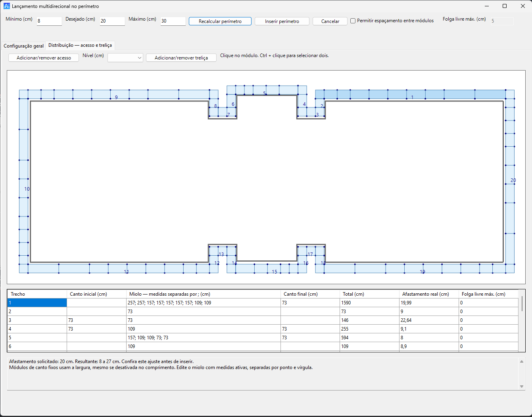Click the table's vertical scrollbar thumb
532x417 pixels.
[522, 304]
